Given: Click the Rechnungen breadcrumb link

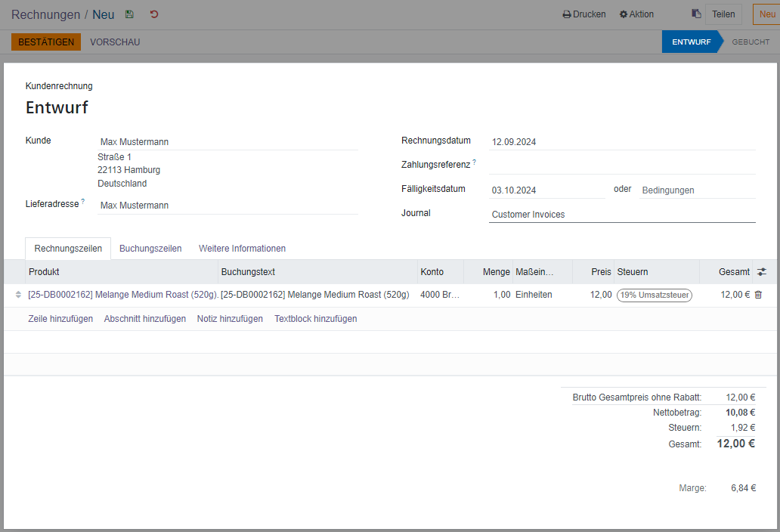Looking at the screenshot, I should (x=45, y=14).
